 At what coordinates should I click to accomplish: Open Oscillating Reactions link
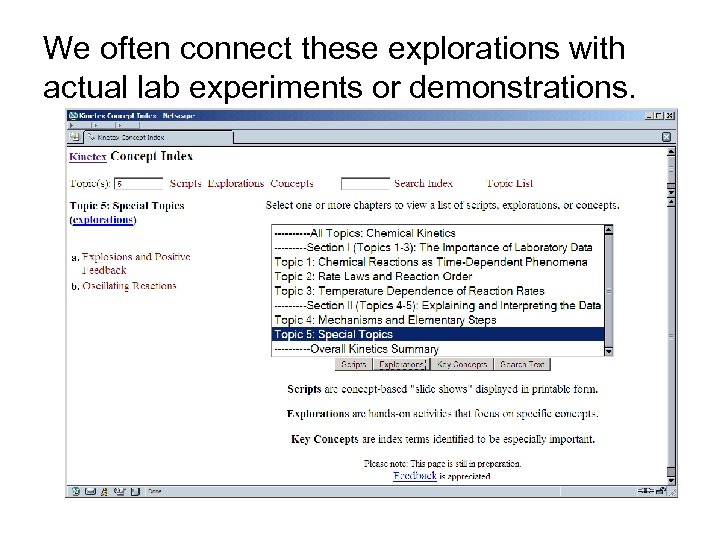[129, 286]
